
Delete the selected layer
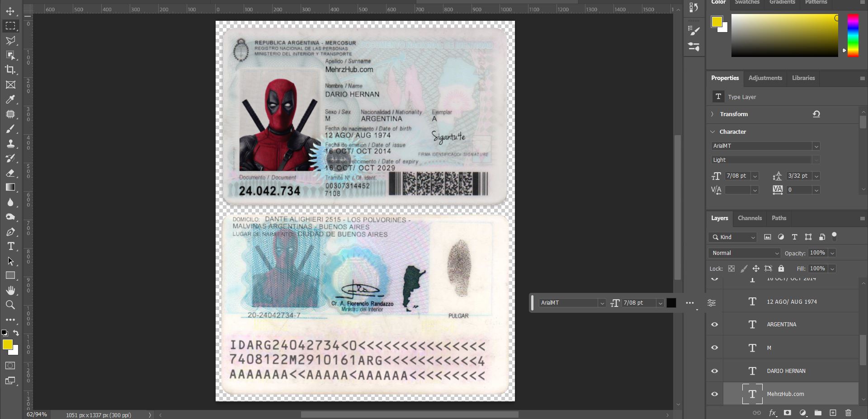[848, 413]
